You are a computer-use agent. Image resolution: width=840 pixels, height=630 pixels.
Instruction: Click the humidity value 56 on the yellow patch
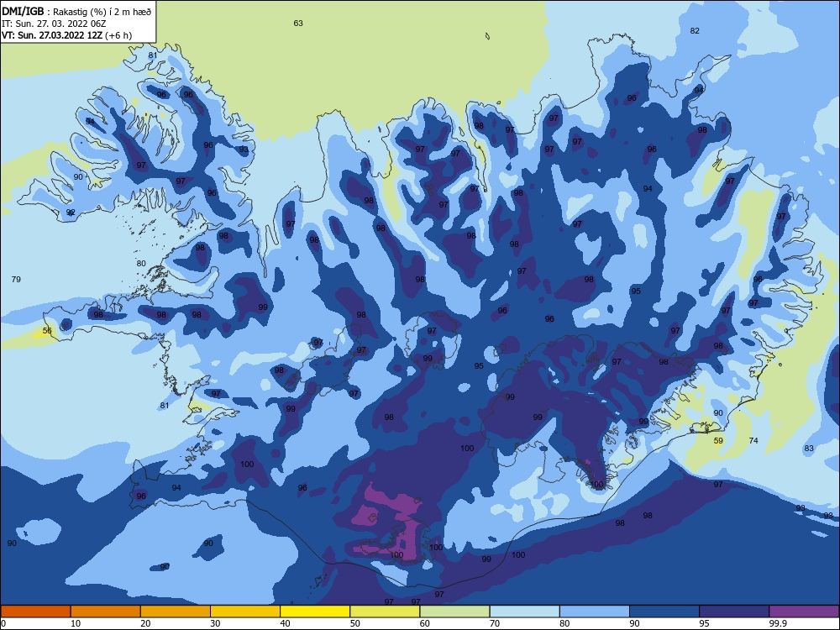(47, 330)
